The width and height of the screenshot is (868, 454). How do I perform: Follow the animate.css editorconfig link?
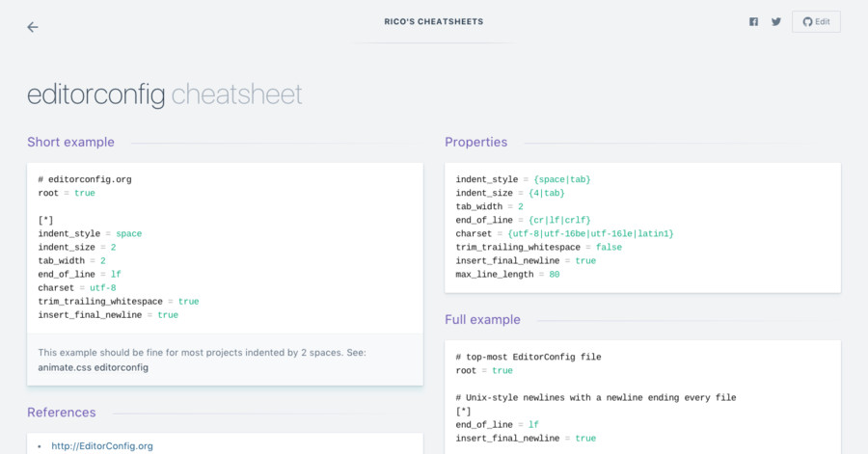point(94,367)
